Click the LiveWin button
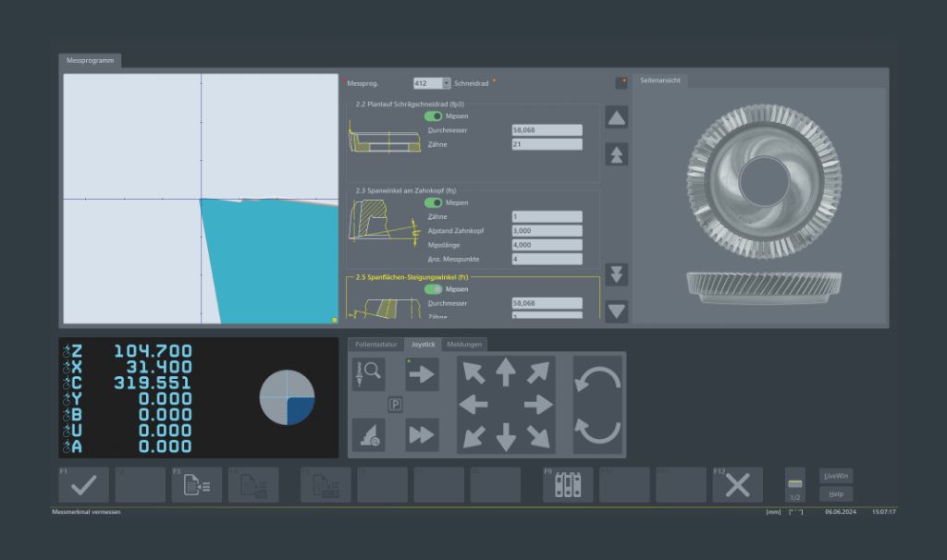The image size is (947, 560). [835, 476]
